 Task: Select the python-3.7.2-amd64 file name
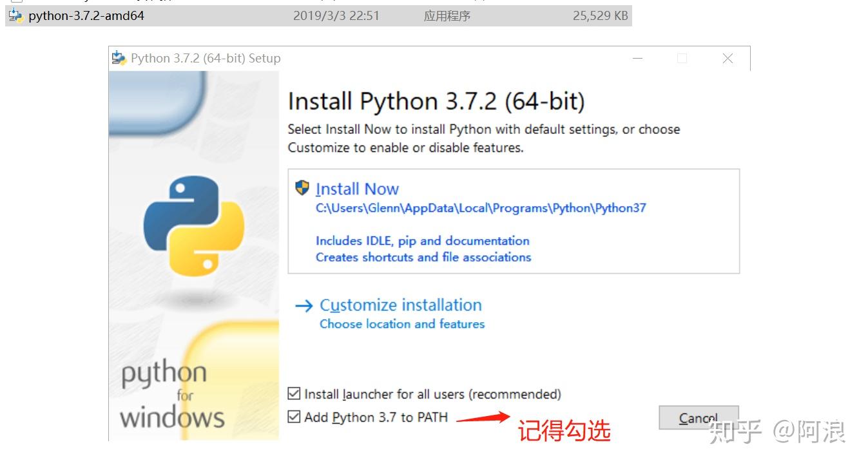86,15
